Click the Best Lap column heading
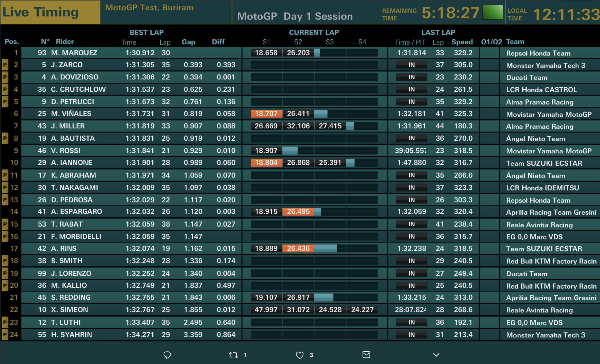This screenshot has width=600, height=364. click(x=146, y=32)
